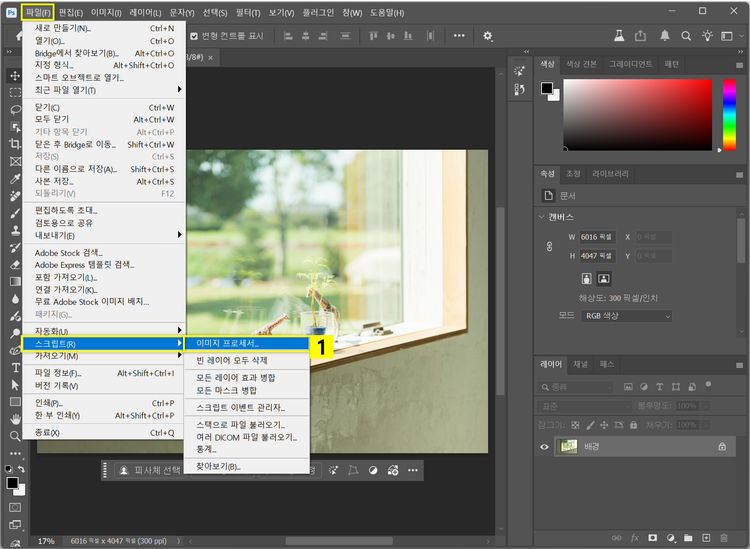750x549 pixels.
Task: Hide the 배경 layer via eye icon
Action: click(545, 447)
